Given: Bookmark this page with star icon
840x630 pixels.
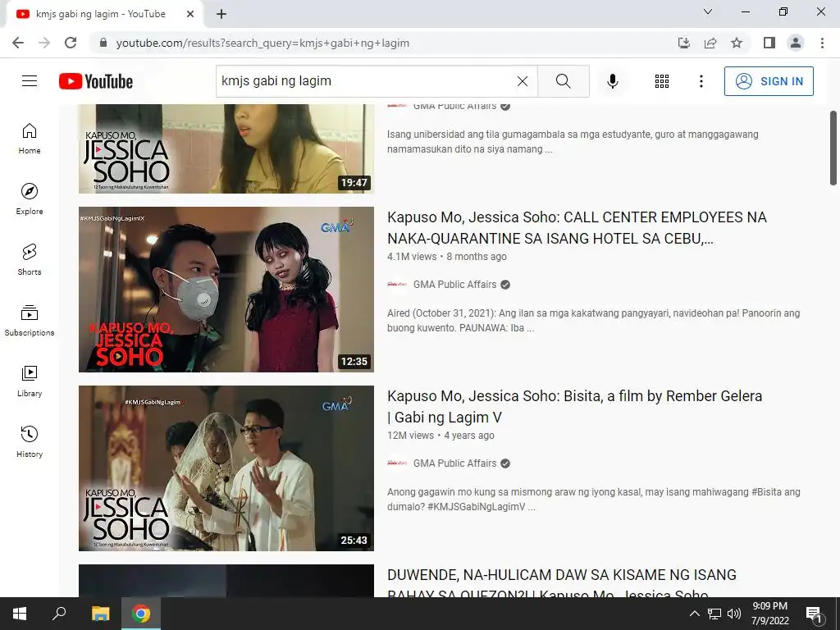Looking at the screenshot, I should [737, 43].
